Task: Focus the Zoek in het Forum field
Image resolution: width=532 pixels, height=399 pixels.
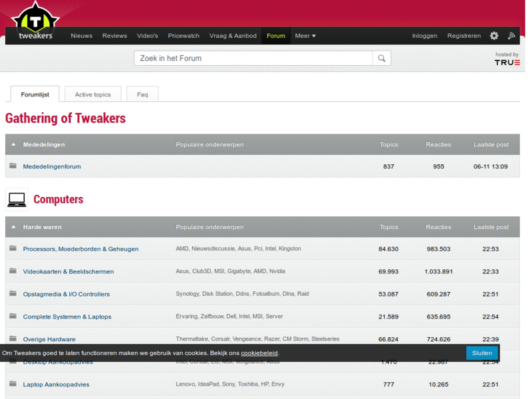Action: 253,59
